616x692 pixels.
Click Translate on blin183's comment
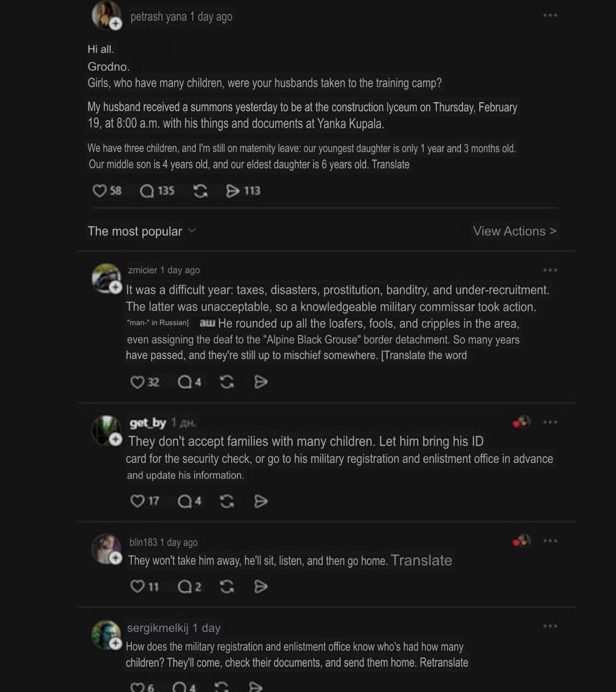(x=421, y=560)
